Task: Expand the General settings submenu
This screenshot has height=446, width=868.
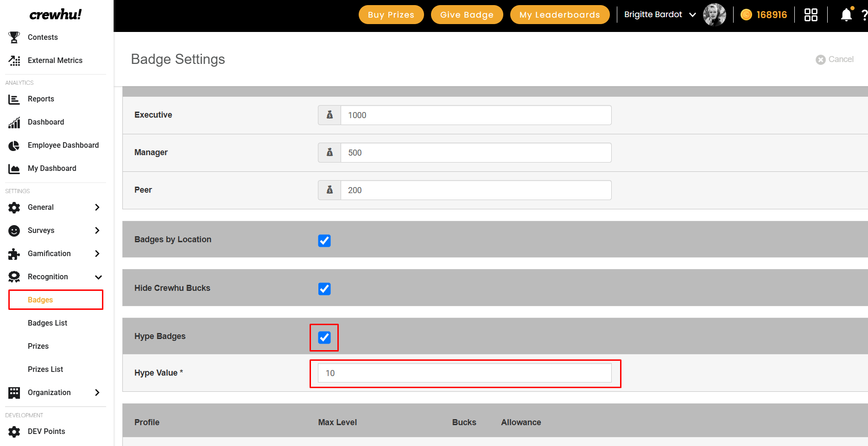Action: pyautogui.click(x=97, y=207)
